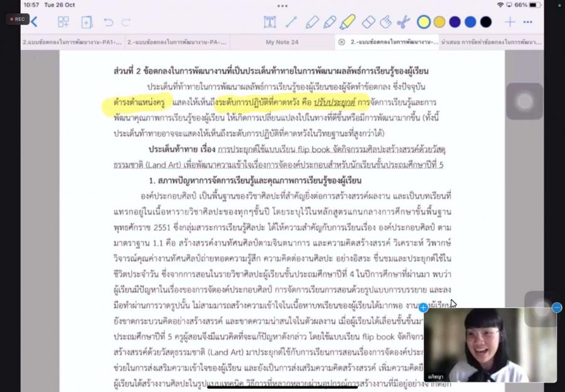Open the page thumbnails grid view
565x392 pixels.
click(63, 23)
